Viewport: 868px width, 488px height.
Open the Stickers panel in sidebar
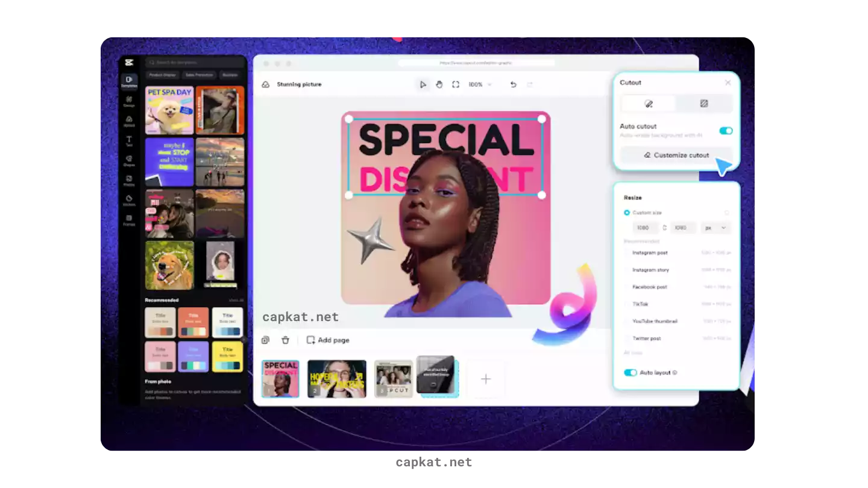point(129,200)
